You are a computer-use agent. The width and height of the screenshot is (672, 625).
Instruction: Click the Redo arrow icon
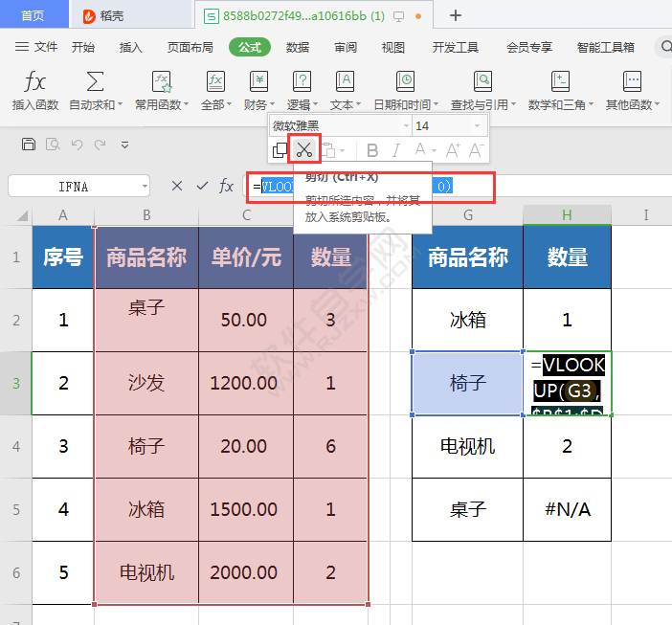point(101,145)
